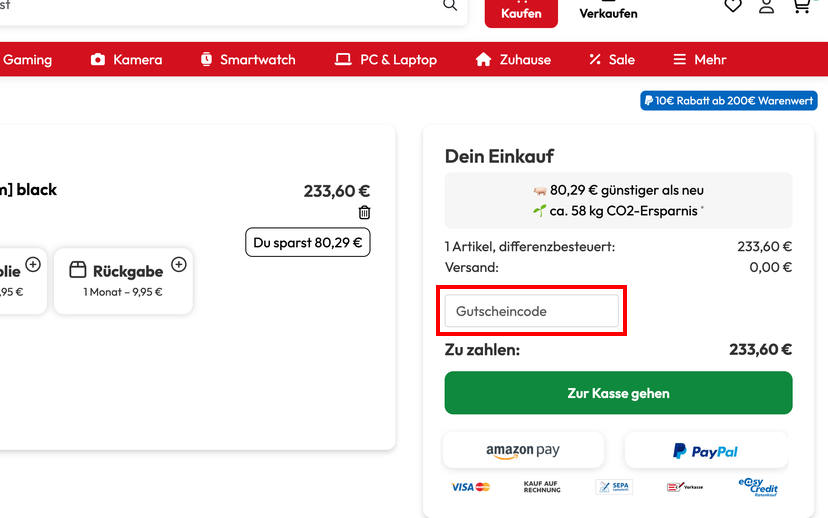The height and width of the screenshot is (518, 828).
Task: Expand the Mehr menu
Action: coord(700,60)
